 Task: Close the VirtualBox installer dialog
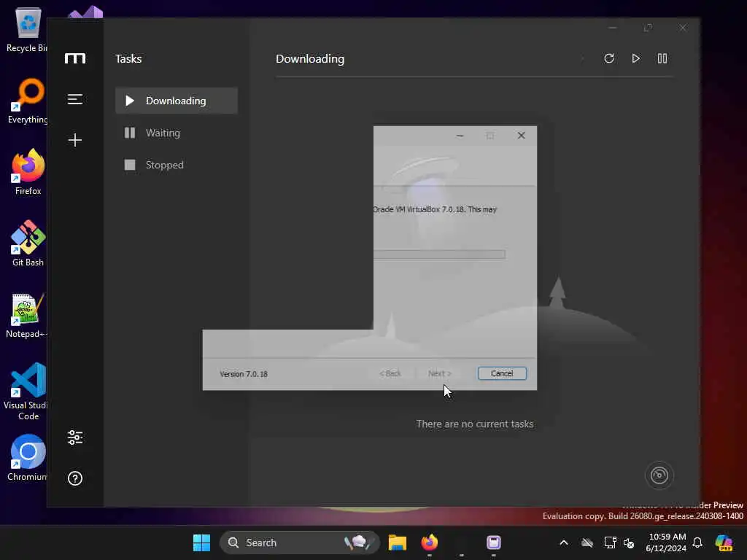(521, 136)
